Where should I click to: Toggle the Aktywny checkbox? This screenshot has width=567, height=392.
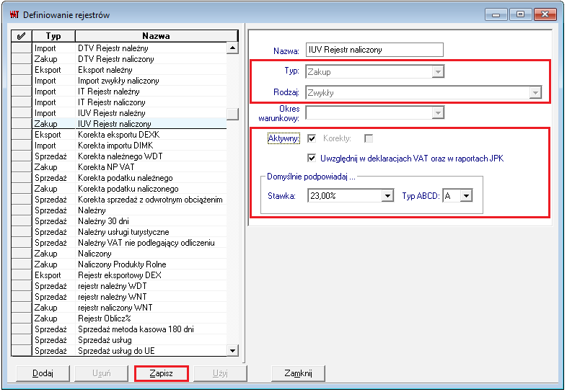point(312,138)
